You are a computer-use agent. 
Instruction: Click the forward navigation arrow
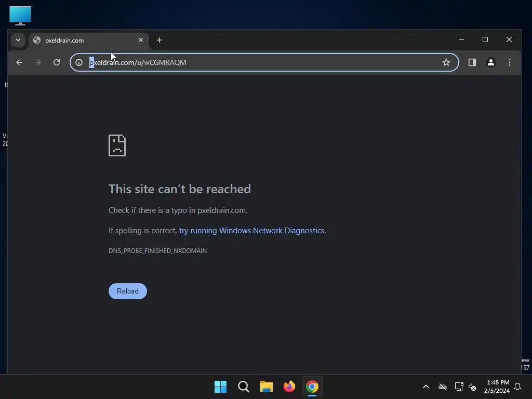[x=38, y=62]
